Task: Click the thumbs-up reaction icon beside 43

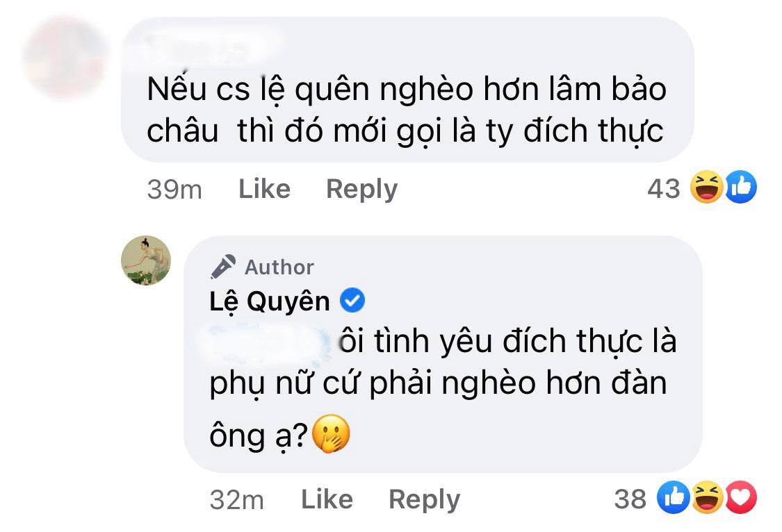Action: [x=741, y=188]
